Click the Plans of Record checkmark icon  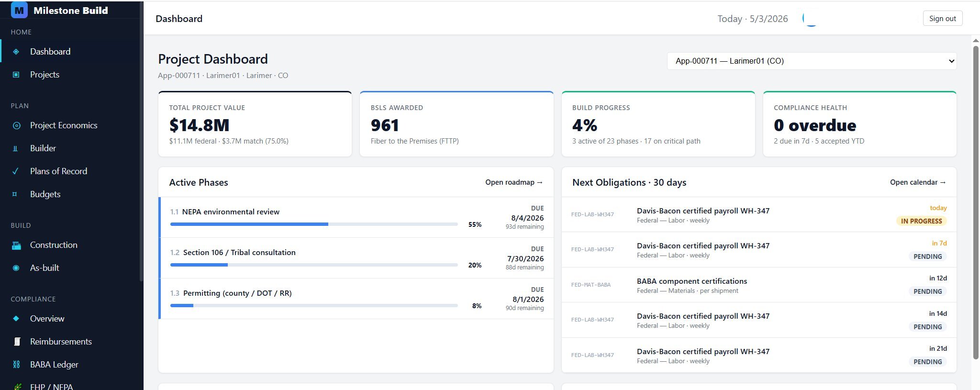[x=15, y=171]
